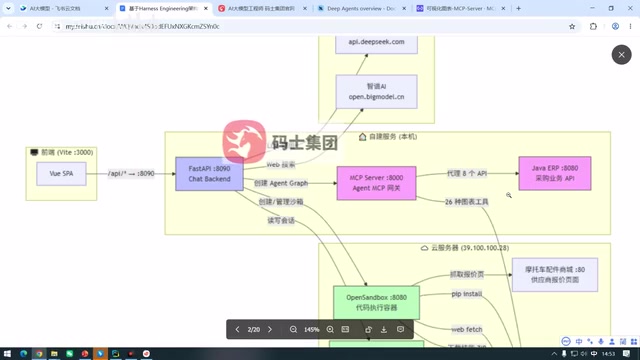Zoom in using the plus magnifier icon
The height and width of the screenshot is (360, 640).
[330, 329]
